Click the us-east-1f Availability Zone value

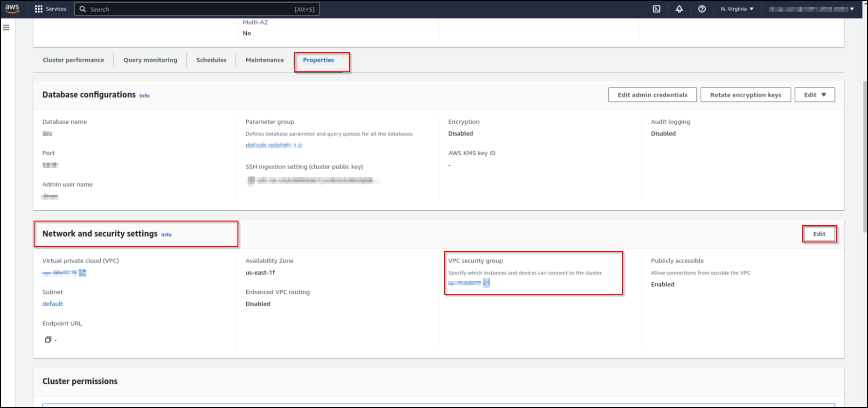tap(260, 273)
